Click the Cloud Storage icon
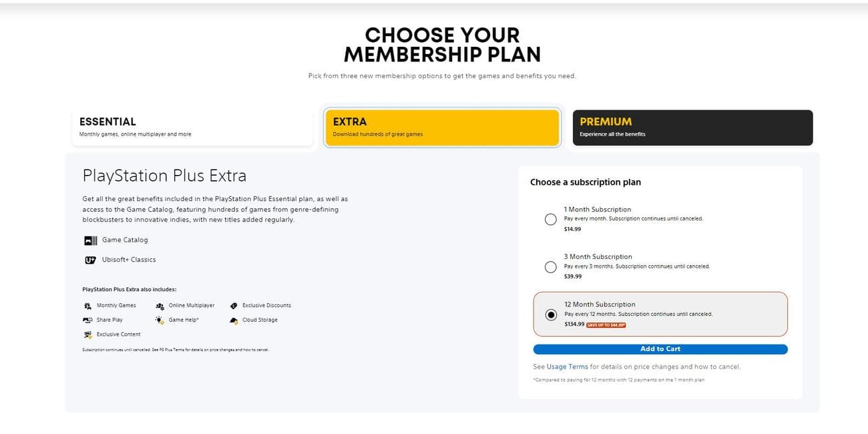Screen dimensions: 868x434 tap(234, 320)
